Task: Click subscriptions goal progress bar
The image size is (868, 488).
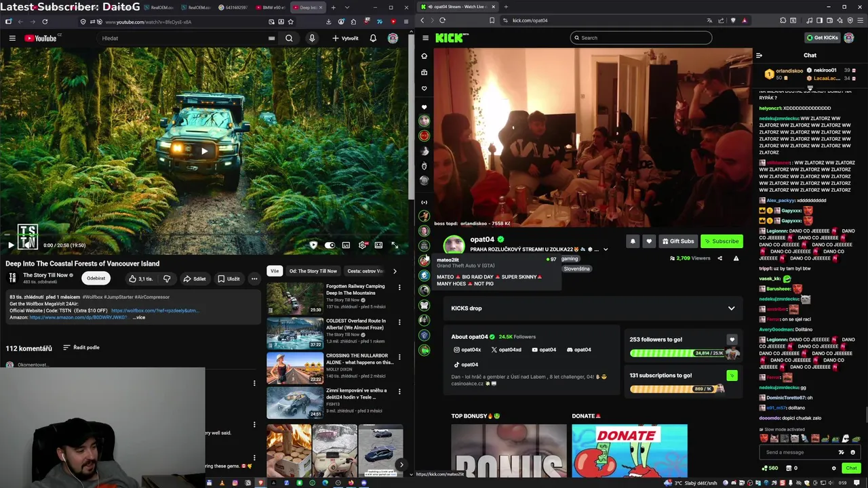Action: (x=677, y=389)
